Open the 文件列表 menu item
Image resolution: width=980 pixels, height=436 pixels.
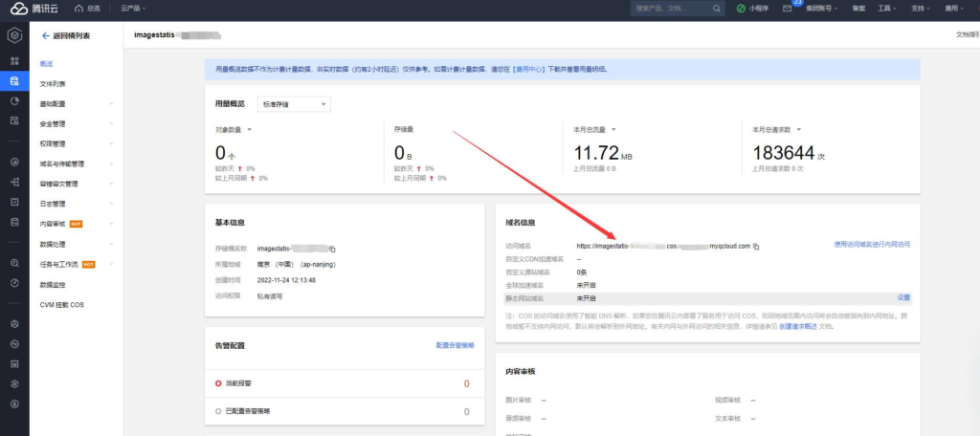(x=53, y=84)
